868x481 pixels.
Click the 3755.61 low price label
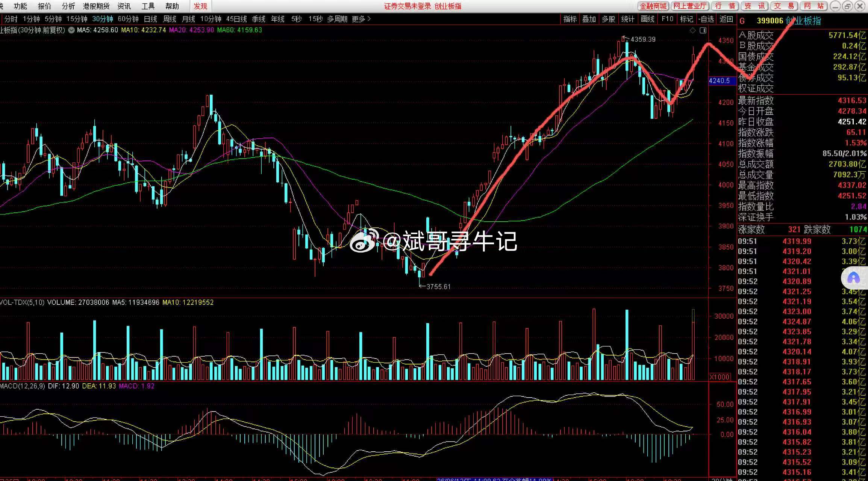[438, 287]
